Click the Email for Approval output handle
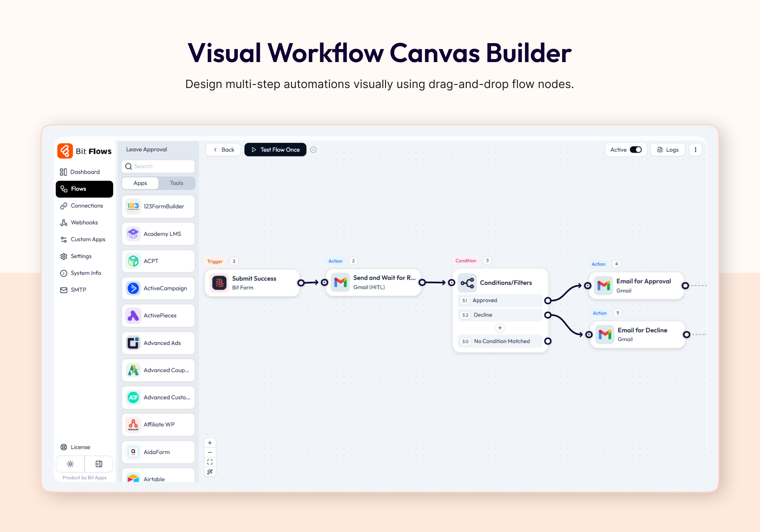Viewport: 760px width, 532px height. click(x=686, y=285)
